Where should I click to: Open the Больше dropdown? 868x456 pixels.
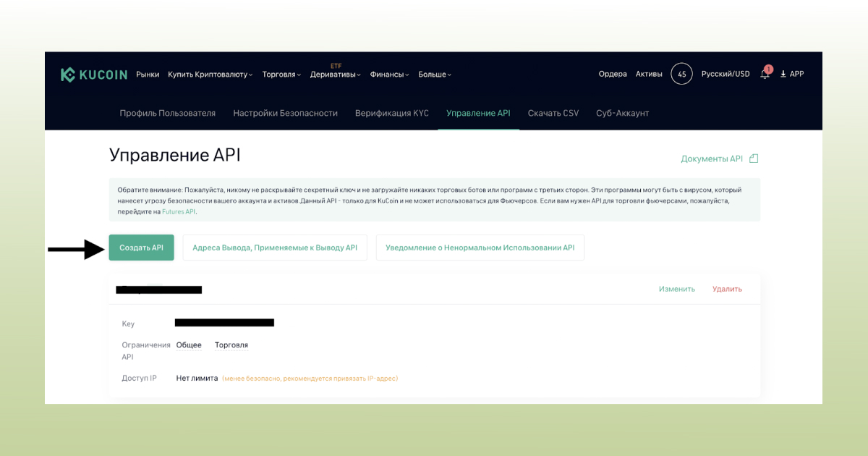tap(435, 74)
